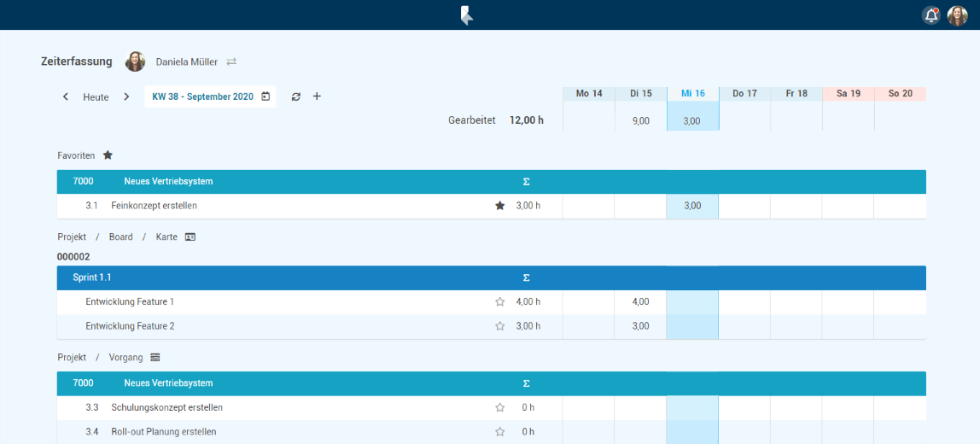Click the app logo in top bar
This screenshot has width=980, height=444.
[x=466, y=15]
